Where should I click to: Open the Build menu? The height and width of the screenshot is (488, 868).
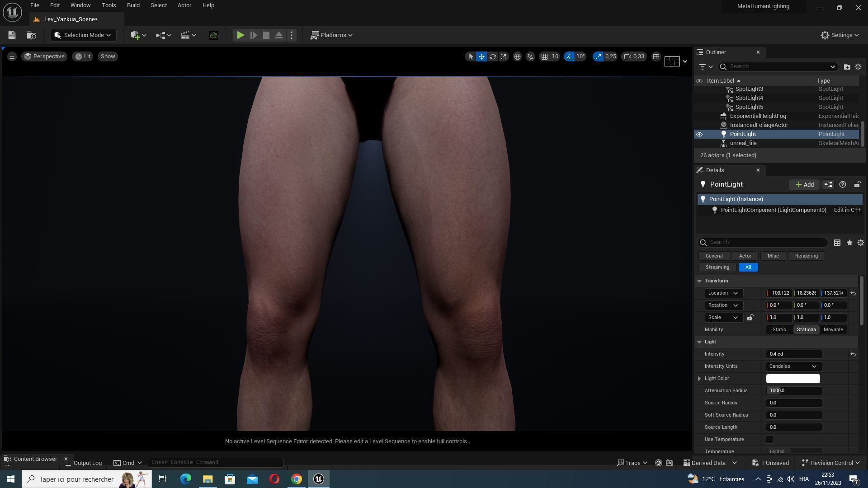[133, 5]
